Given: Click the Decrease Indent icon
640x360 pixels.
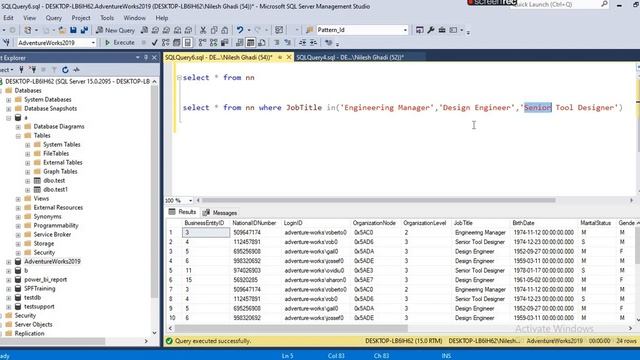Looking at the screenshot, I should [x=302, y=42].
